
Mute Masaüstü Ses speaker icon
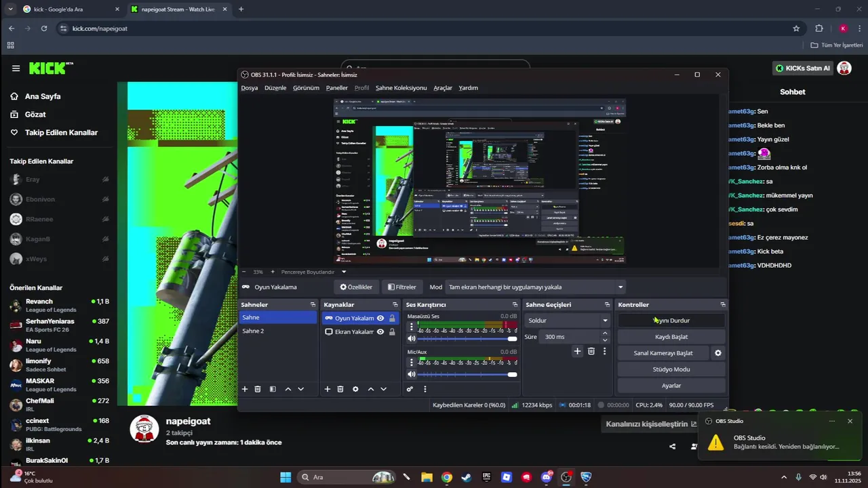coord(411,338)
